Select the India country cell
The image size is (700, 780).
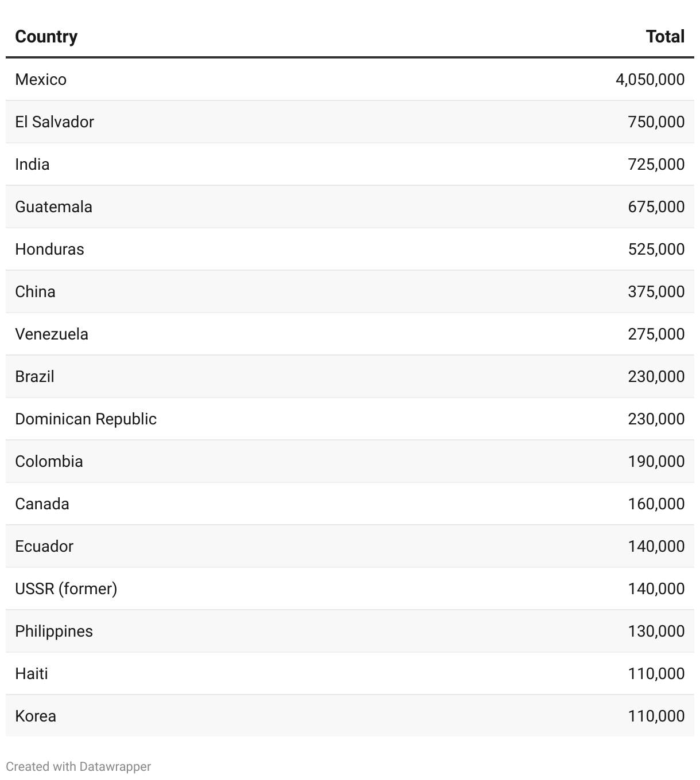pyautogui.click(x=32, y=164)
